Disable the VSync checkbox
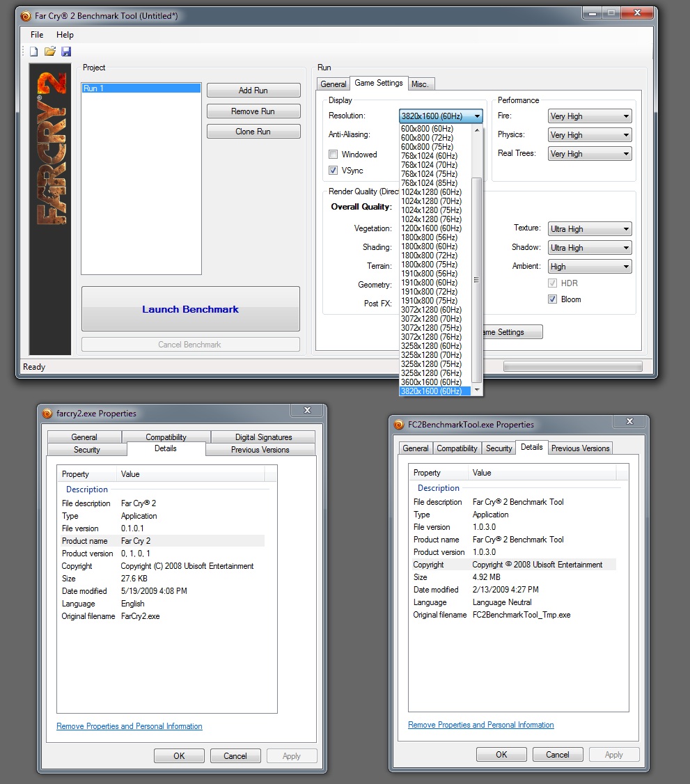 333,170
